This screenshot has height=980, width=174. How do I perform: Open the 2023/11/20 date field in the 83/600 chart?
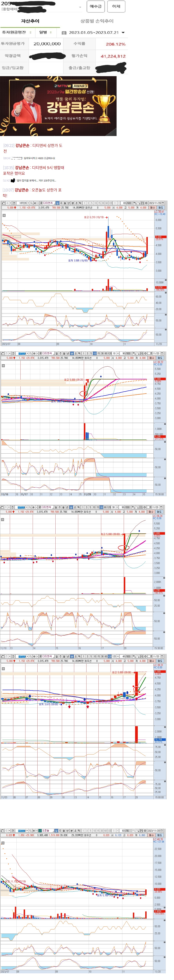pos(156,203)
